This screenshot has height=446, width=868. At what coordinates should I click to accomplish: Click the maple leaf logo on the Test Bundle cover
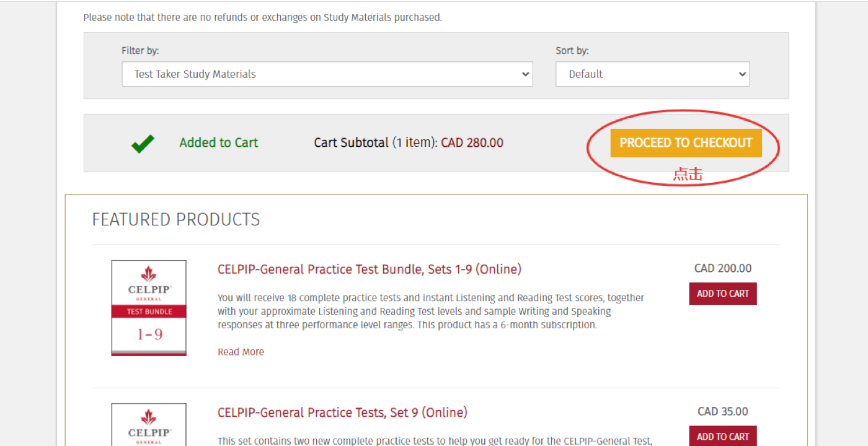pos(149,274)
